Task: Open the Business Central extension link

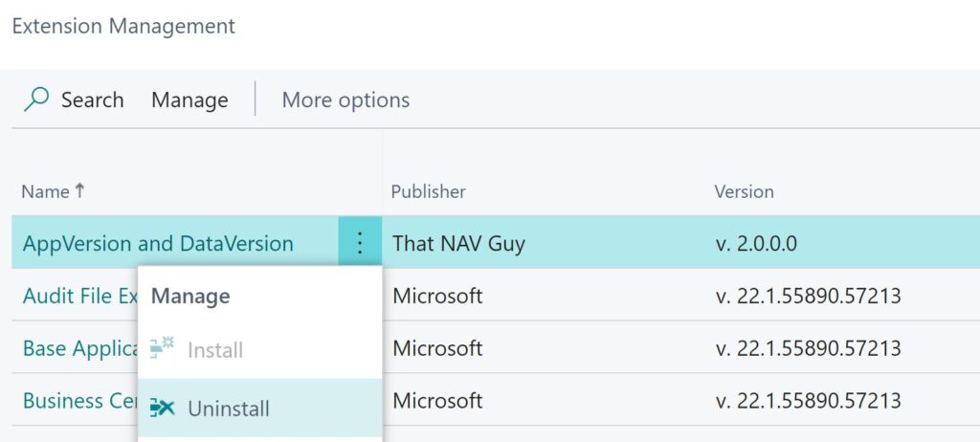Action: [80, 400]
